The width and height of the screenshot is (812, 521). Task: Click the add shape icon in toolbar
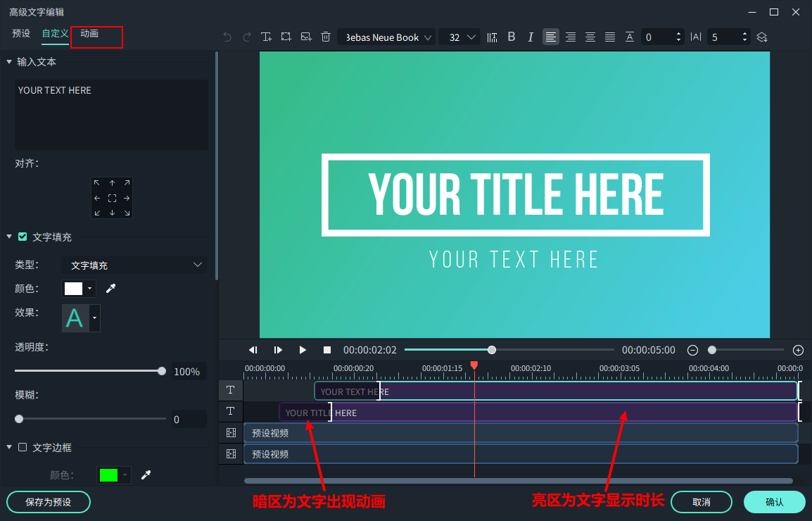pos(286,37)
